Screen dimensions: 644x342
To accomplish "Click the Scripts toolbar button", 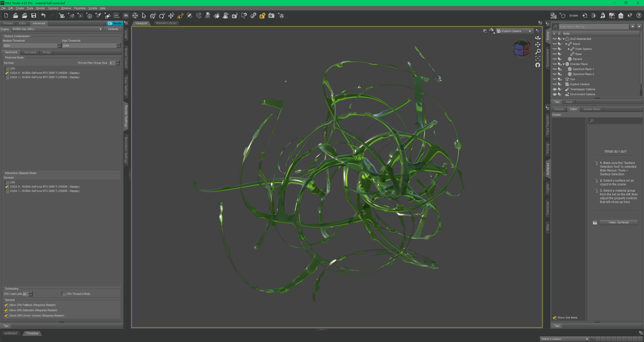I will tap(573, 15).
